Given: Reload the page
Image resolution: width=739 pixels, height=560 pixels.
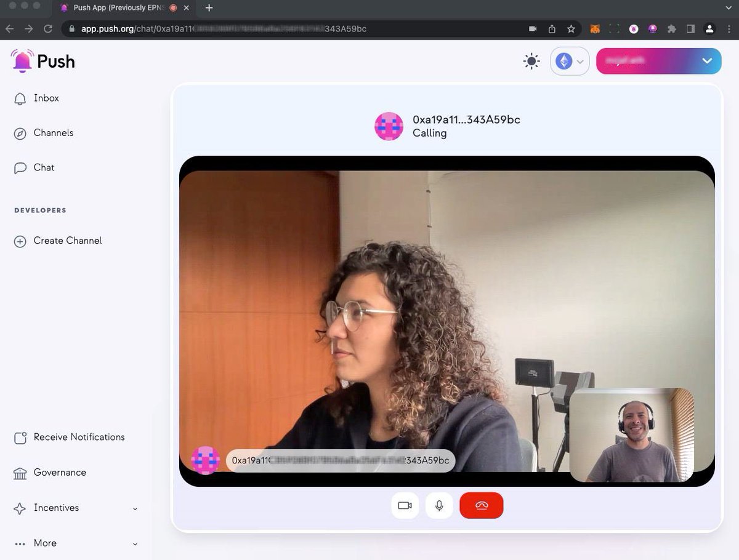Looking at the screenshot, I should click(48, 29).
